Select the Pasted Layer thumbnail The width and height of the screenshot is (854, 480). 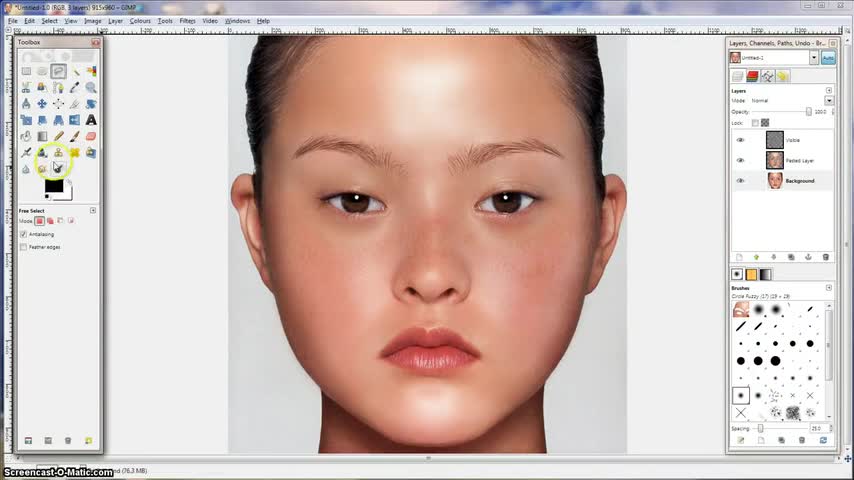(x=774, y=160)
